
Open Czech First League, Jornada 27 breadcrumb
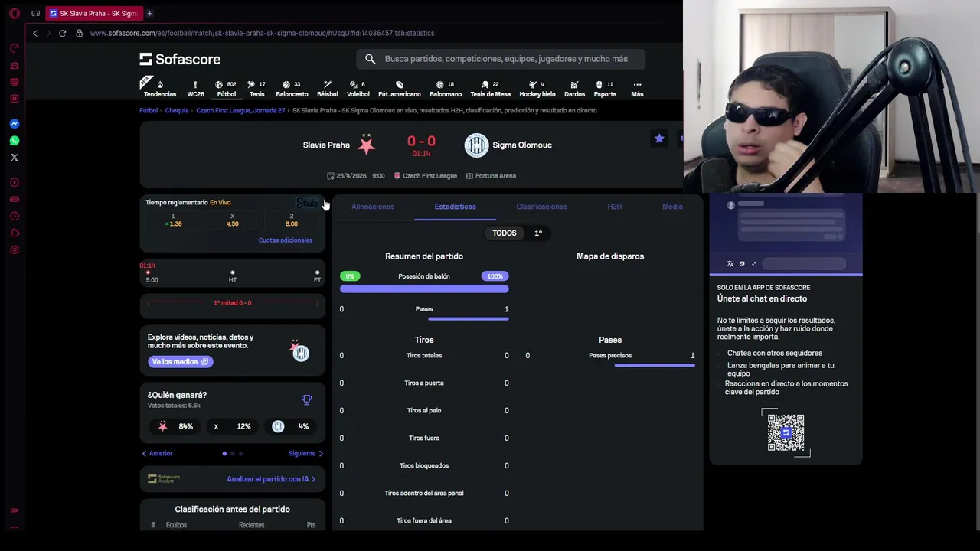(x=240, y=110)
